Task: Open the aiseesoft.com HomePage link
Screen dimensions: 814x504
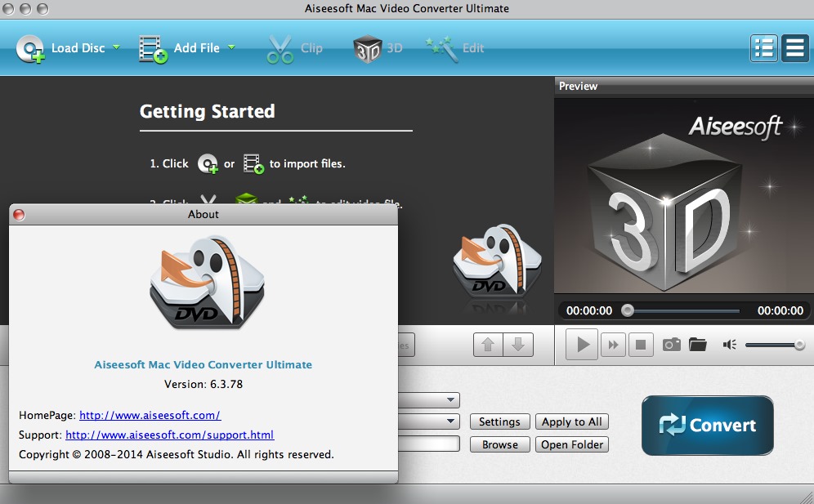Action: [150, 415]
